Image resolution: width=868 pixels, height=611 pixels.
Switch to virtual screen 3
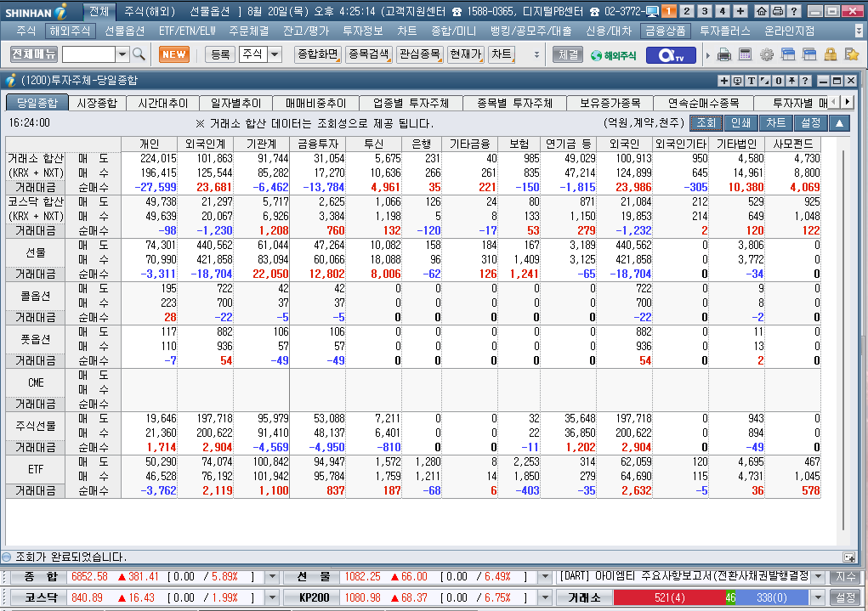[705, 11]
